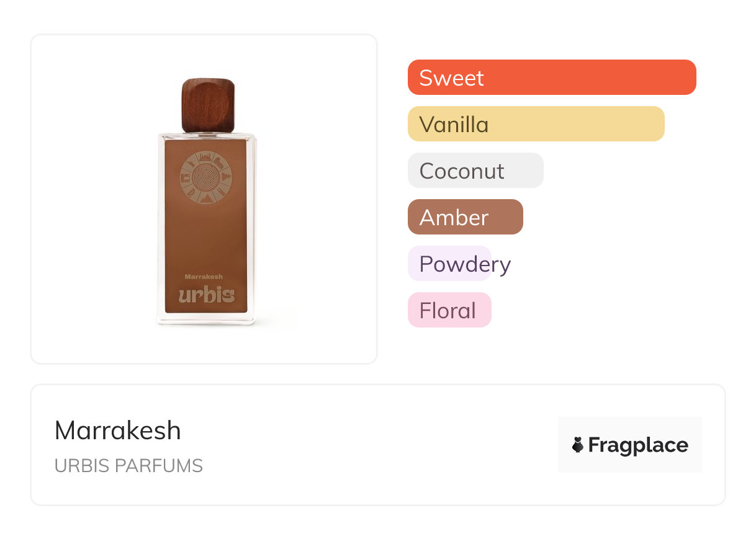
Task: Open the URBIS PARFUMS brand link
Action: coord(128,466)
